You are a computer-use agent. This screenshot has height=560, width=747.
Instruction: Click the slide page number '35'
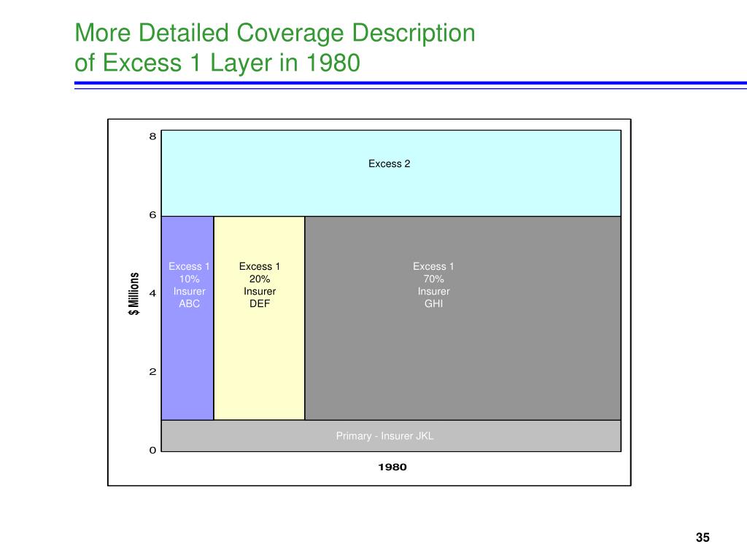click(703, 537)
